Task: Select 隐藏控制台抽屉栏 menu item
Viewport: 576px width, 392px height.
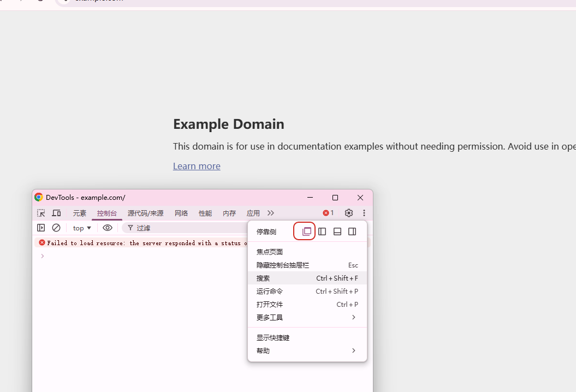Action: coord(307,265)
